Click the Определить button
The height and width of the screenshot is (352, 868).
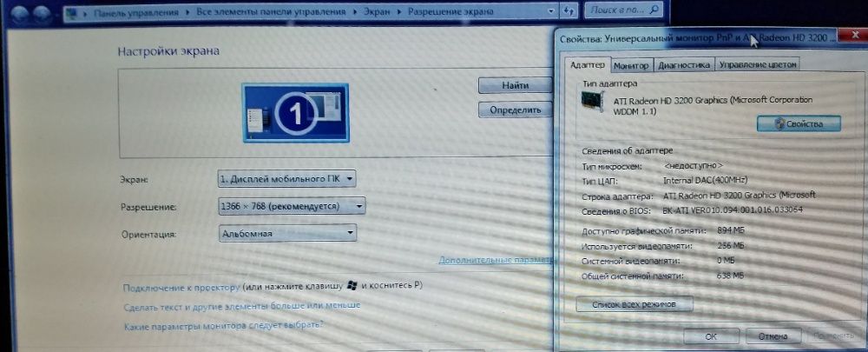click(515, 110)
